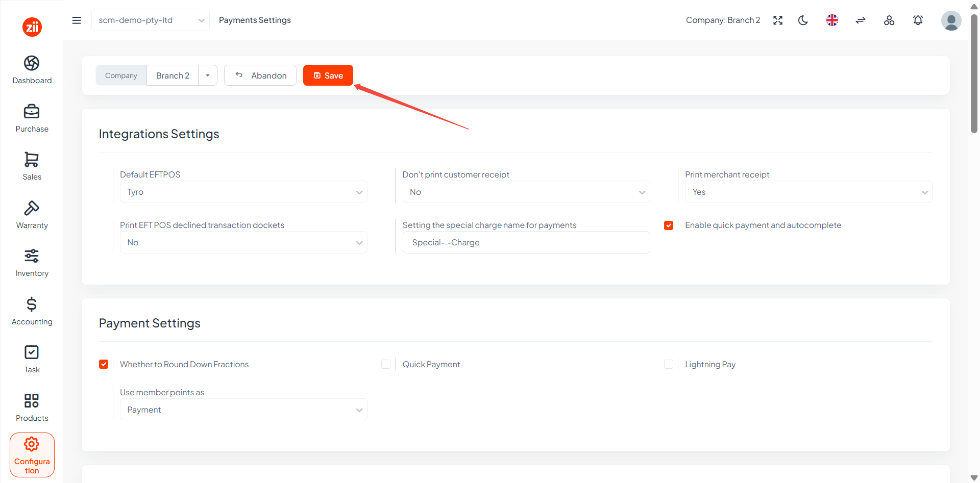Uncheck Enable quick payment and autocomplete
The width and height of the screenshot is (980, 483).
point(668,225)
